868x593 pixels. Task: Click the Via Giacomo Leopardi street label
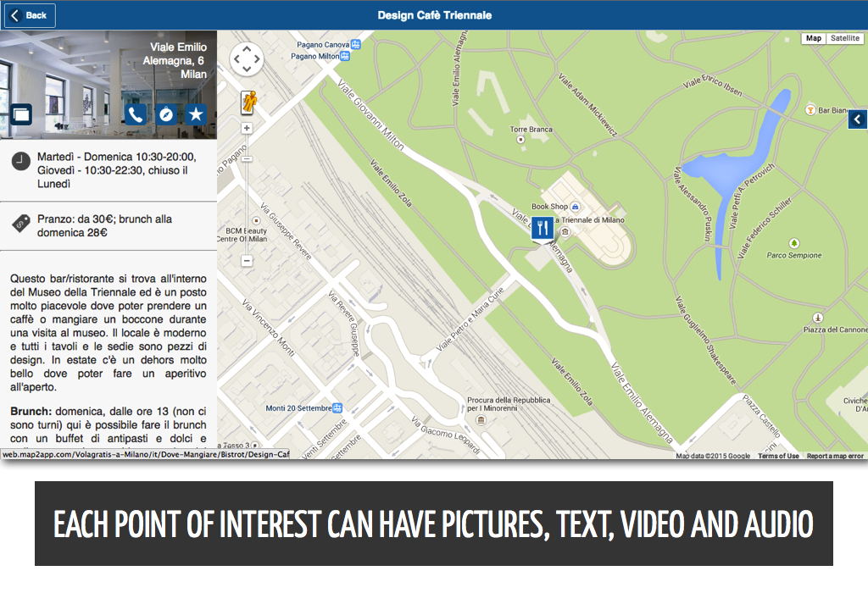click(x=446, y=436)
